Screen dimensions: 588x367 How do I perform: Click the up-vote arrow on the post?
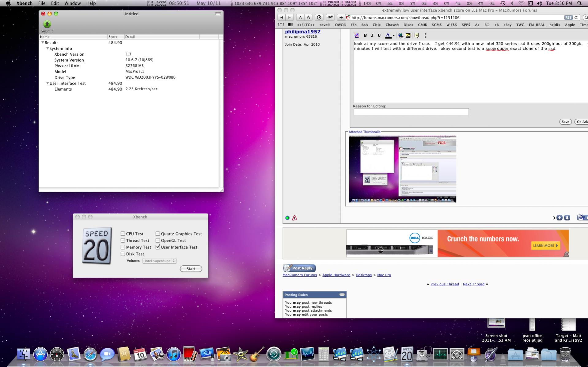click(560, 218)
